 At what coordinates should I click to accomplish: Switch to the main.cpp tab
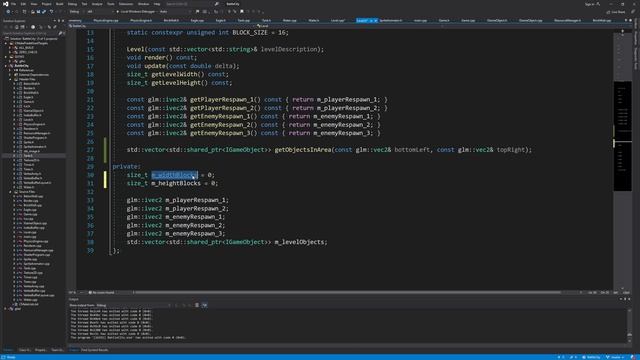pyautogui.click(x=420, y=20)
